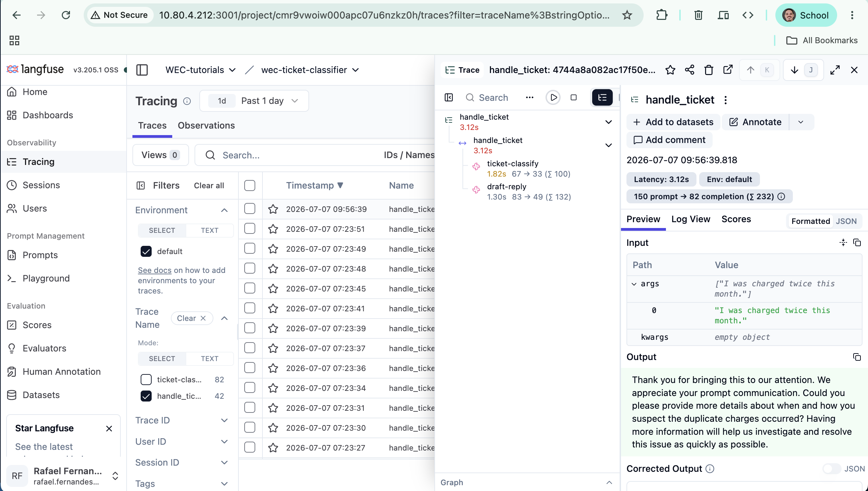Collapse the Trace Name filter section
The image size is (868, 491).
(224, 318)
